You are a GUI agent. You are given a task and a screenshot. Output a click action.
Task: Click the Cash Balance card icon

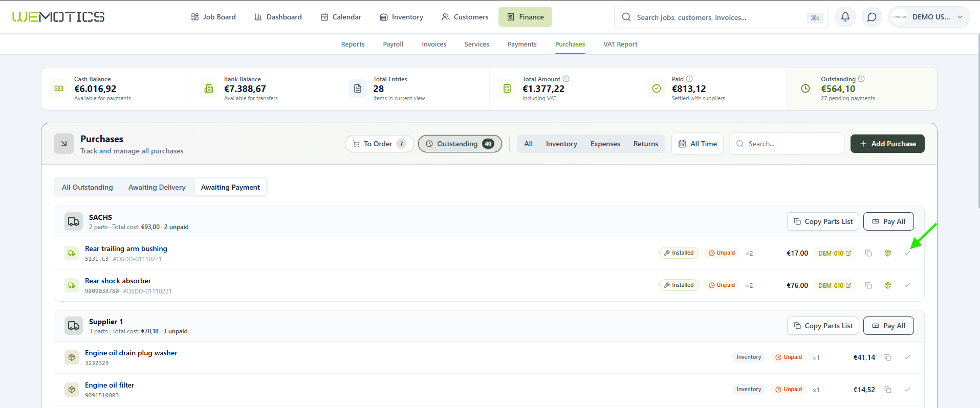(x=59, y=88)
